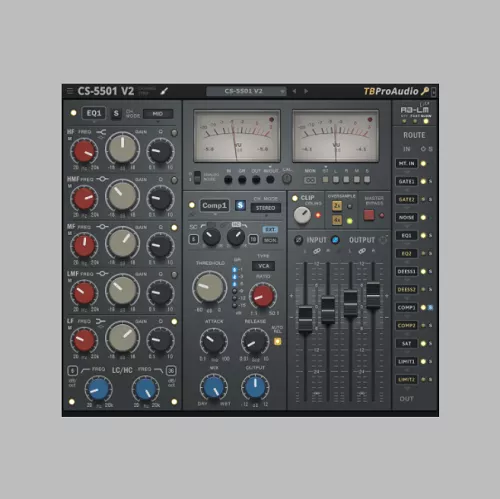
Task: Click the key license icon next to TBProAudio
Action: 424,91
